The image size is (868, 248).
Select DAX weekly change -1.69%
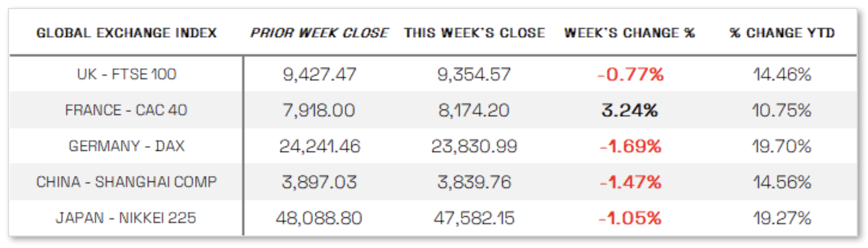(x=630, y=146)
